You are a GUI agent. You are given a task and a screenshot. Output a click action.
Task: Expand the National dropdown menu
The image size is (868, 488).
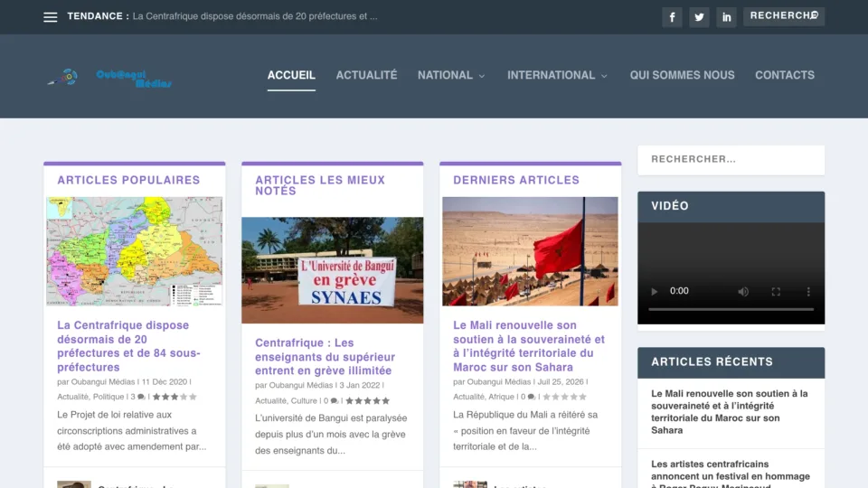451,75
